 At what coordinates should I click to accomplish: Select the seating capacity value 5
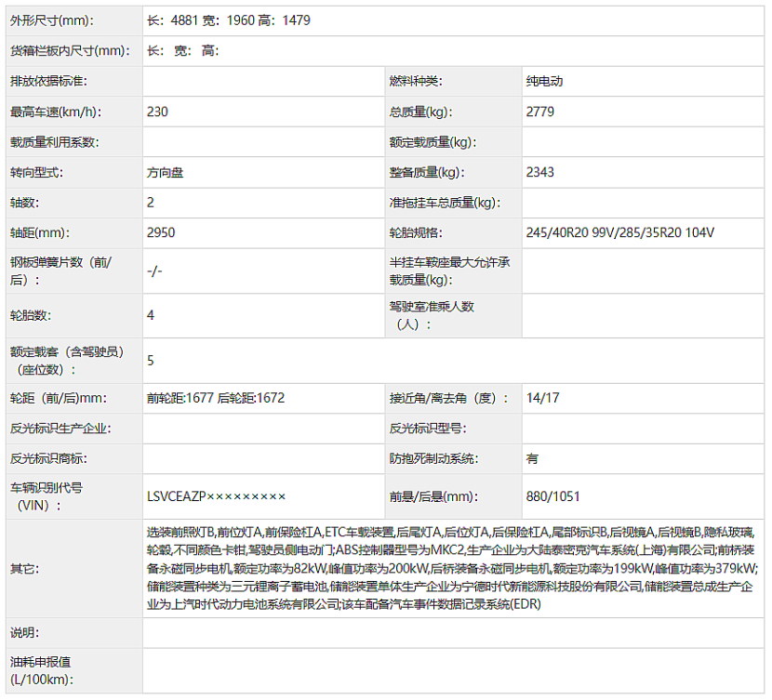[151, 361]
